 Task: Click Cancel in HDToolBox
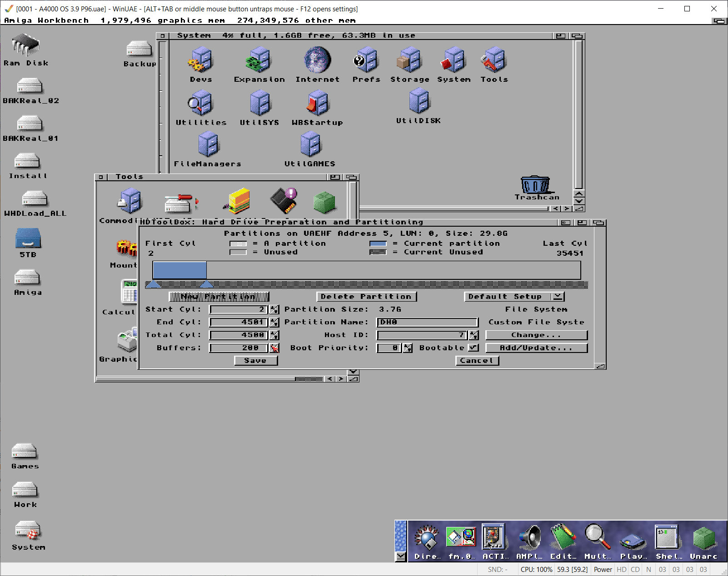pyautogui.click(x=477, y=361)
